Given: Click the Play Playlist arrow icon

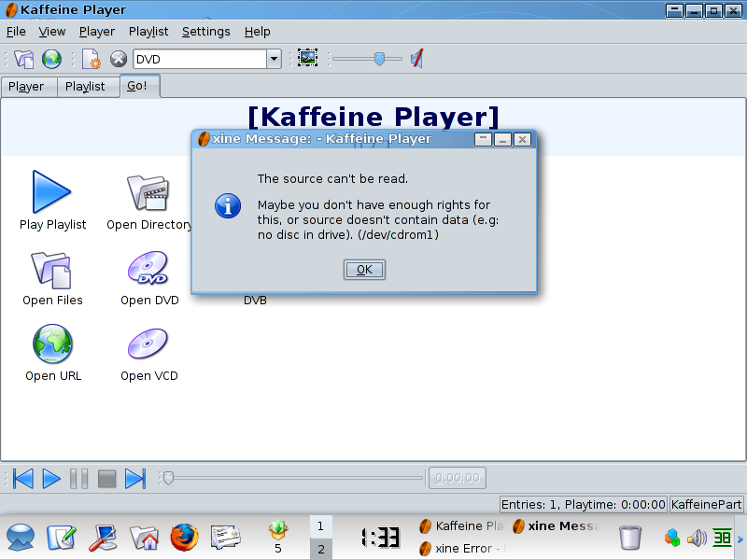Looking at the screenshot, I should 52,192.
